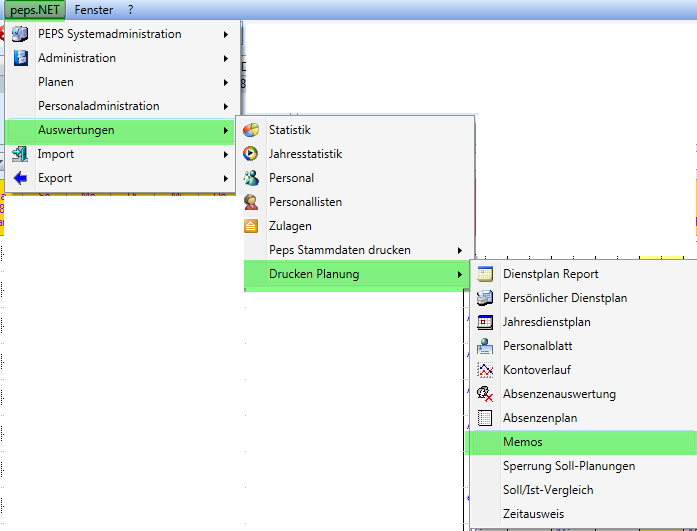Click the Personalblatt person card icon

[x=485, y=346]
